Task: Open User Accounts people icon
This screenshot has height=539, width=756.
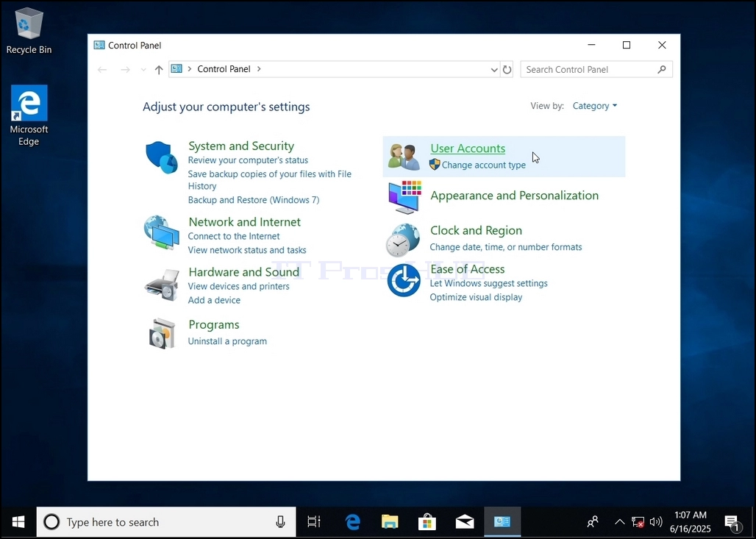Action: coord(404,157)
